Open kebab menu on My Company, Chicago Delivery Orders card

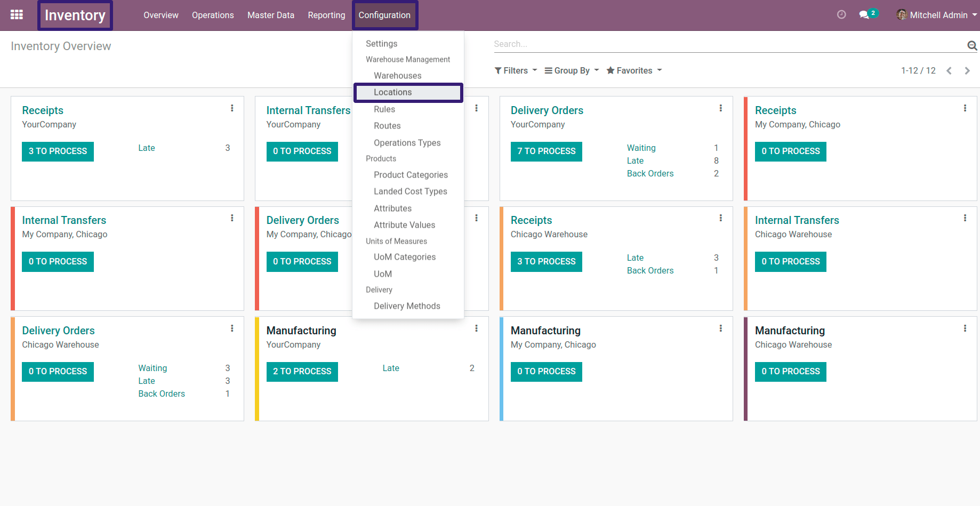476,218
